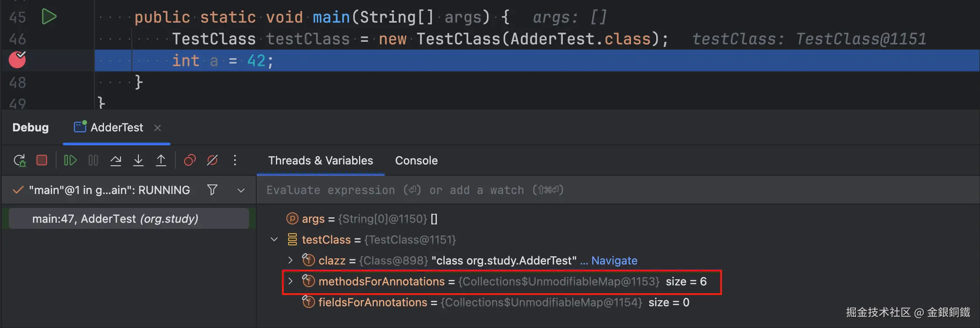Screen dimensions: 980x328
Task: Toggle Mute Breakpoints
Action: coord(212,161)
